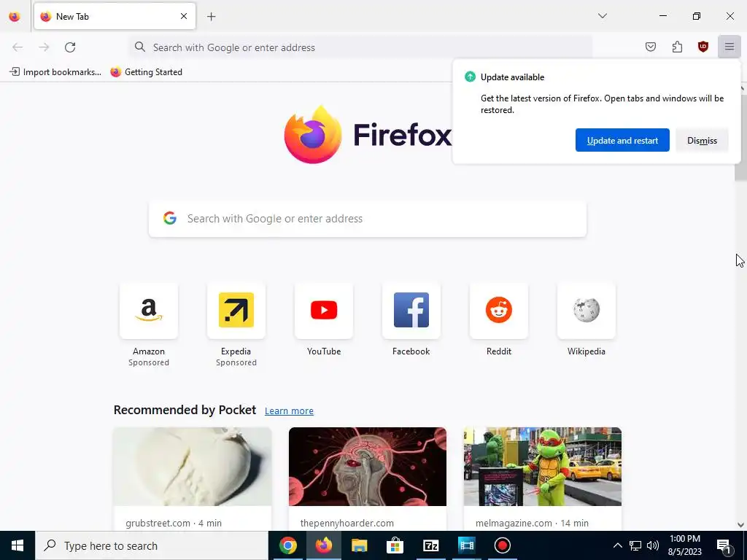Open the video editor taskbar icon
Image resolution: width=747 pixels, height=560 pixels.
[466, 545]
